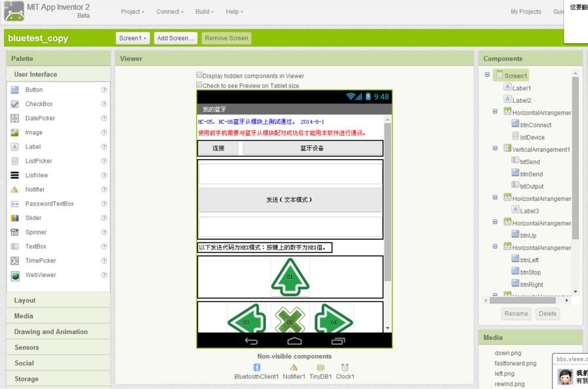Click the Add Screen button

pos(175,38)
